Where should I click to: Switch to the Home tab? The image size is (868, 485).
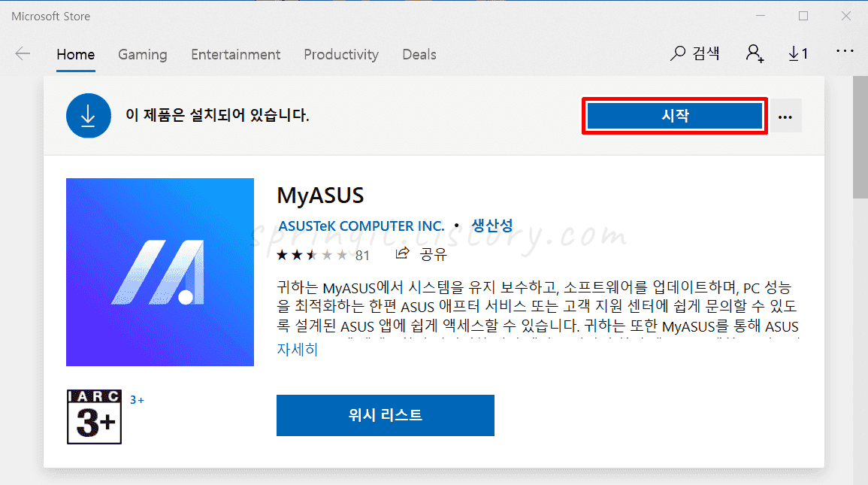point(76,55)
